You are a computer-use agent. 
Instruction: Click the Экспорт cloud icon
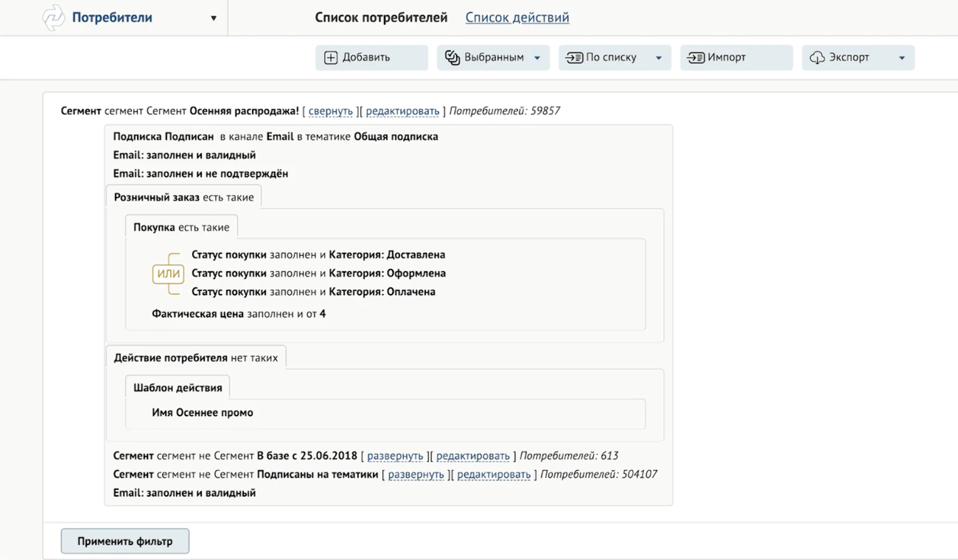tap(817, 57)
